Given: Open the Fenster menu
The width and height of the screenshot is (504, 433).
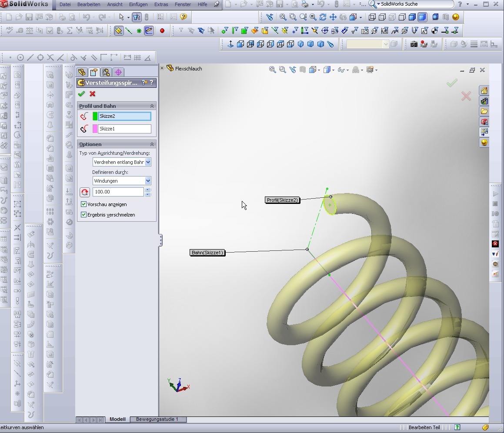Looking at the screenshot, I should point(183,4).
